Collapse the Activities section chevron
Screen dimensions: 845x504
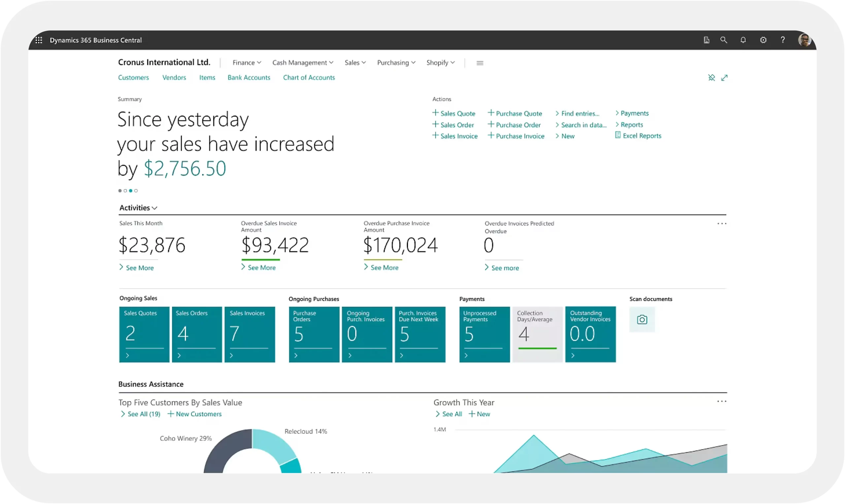tap(154, 208)
